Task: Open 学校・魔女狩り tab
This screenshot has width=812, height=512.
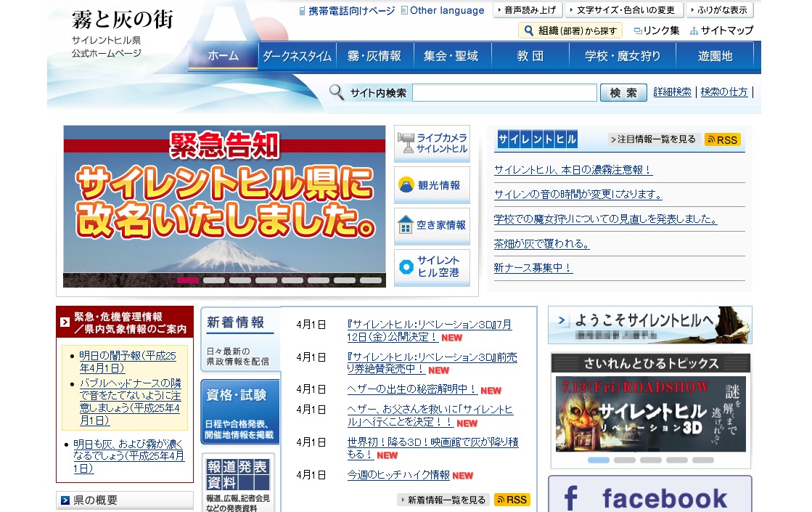Action: click(x=623, y=56)
